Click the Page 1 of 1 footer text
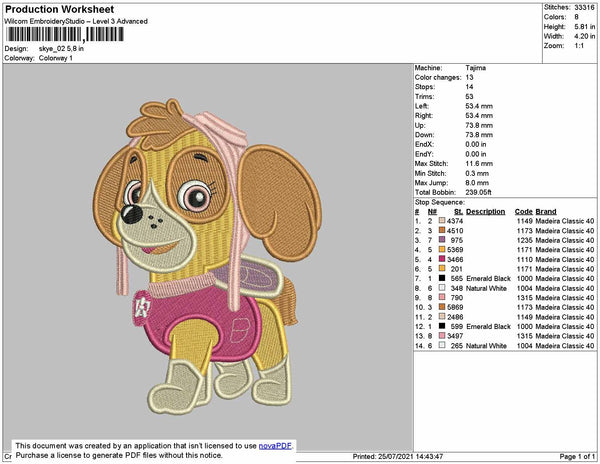Screen dimensions: 600x464 pyautogui.click(x=577, y=456)
